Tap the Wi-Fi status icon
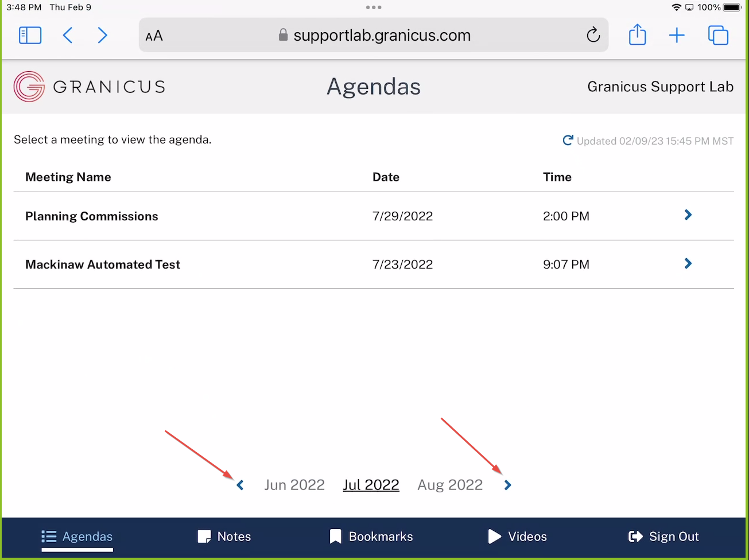749x560 pixels. pos(677,7)
